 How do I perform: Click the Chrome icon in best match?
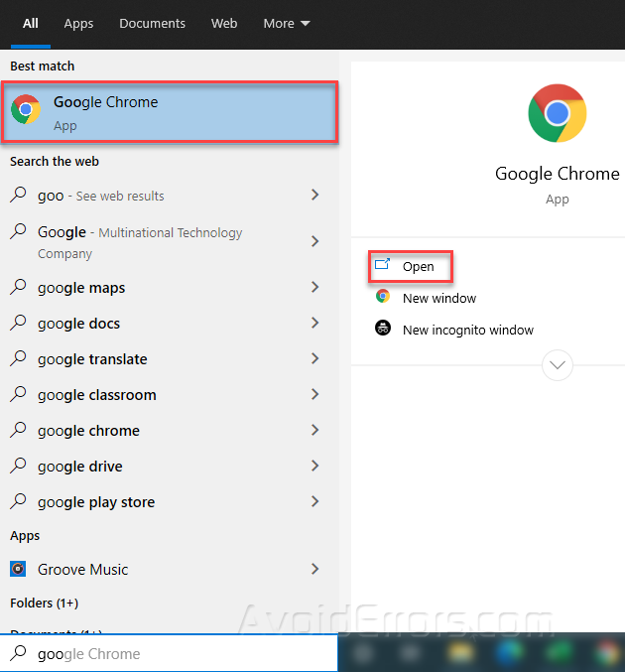(x=26, y=110)
